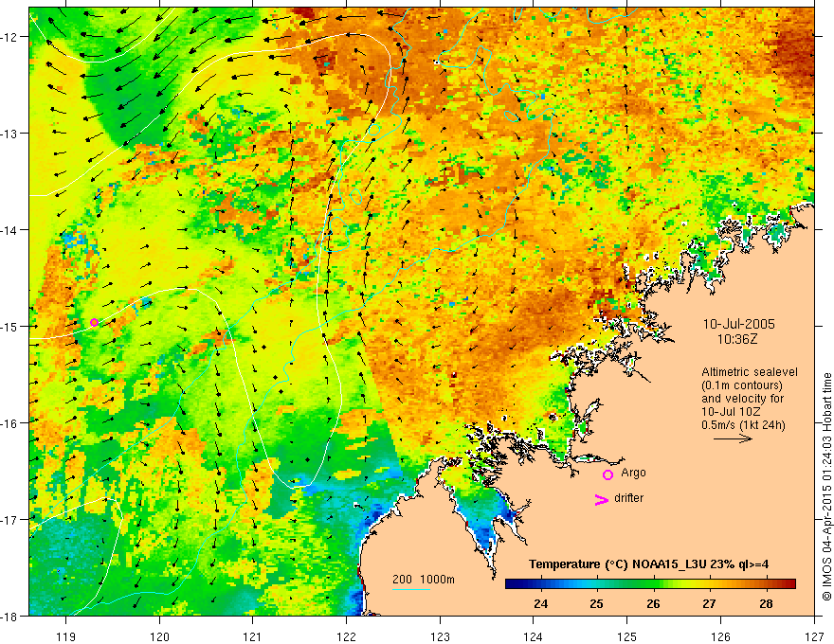Click latitude axis label '-12'
Viewport: 834px width, 644px height.
coord(10,37)
